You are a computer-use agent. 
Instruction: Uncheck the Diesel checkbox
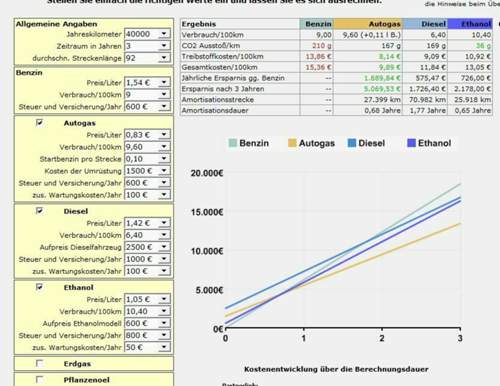[x=39, y=211]
